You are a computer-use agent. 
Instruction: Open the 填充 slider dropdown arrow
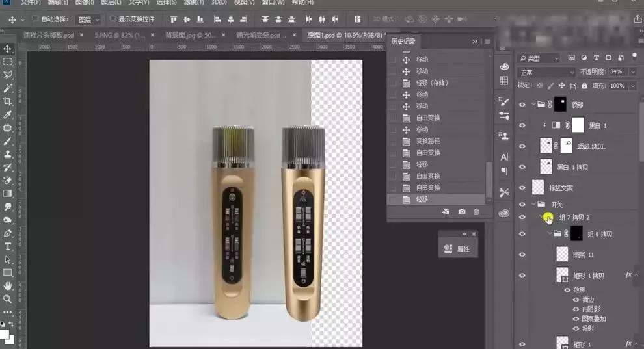pyautogui.click(x=633, y=86)
